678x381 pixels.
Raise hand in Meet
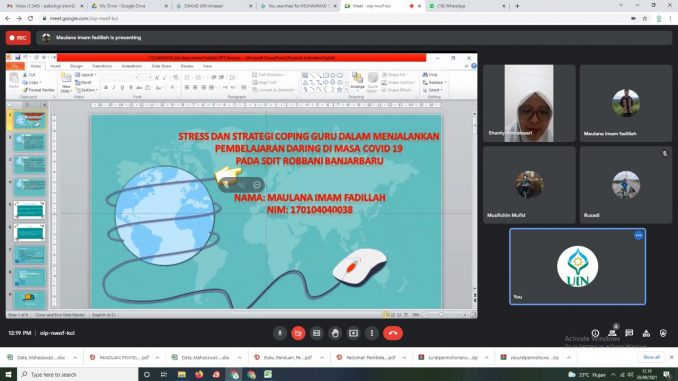tap(335, 333)
